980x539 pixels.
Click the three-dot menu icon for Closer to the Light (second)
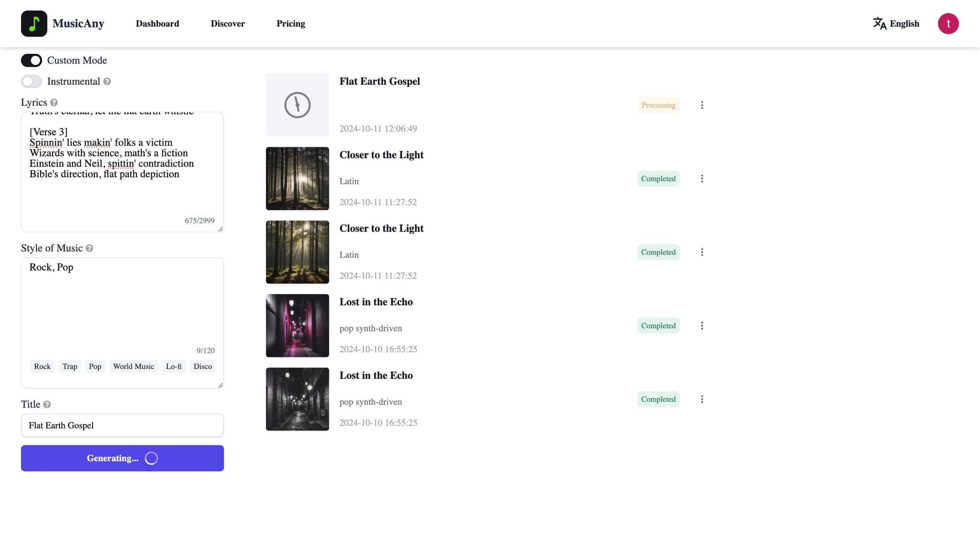[x=702, y=252]
